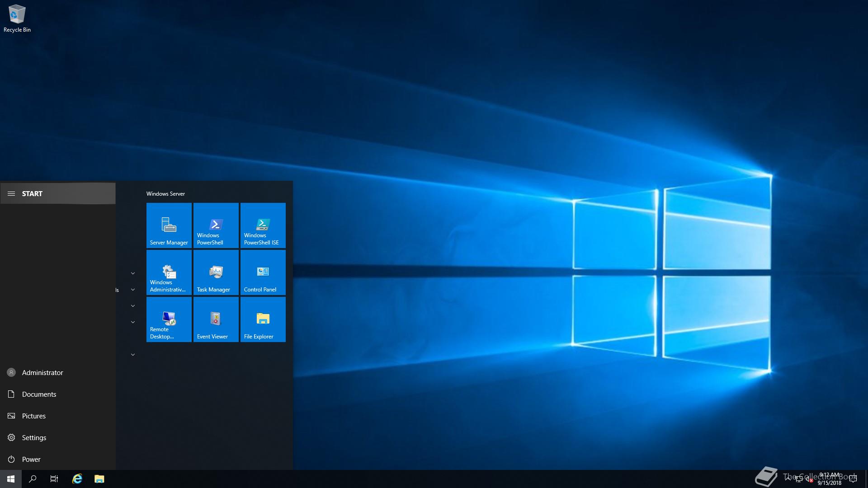Open File Explorer from the taskbar
This screenshot has width=868, height=488.
[x=99, y=479]
